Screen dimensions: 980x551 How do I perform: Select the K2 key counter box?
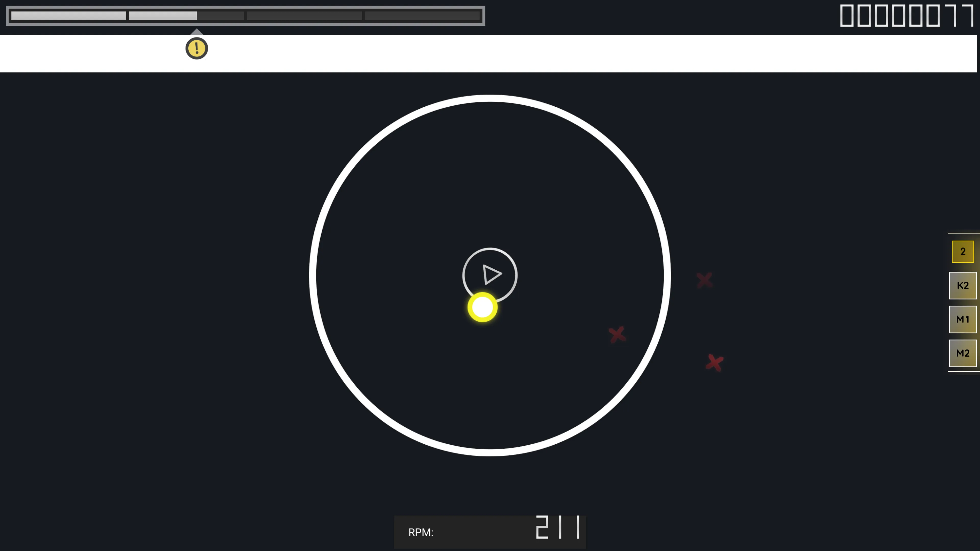click(962, 285)
